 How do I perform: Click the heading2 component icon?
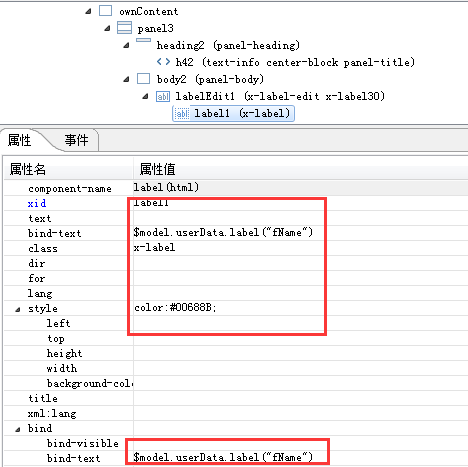[x=143, y=40]
